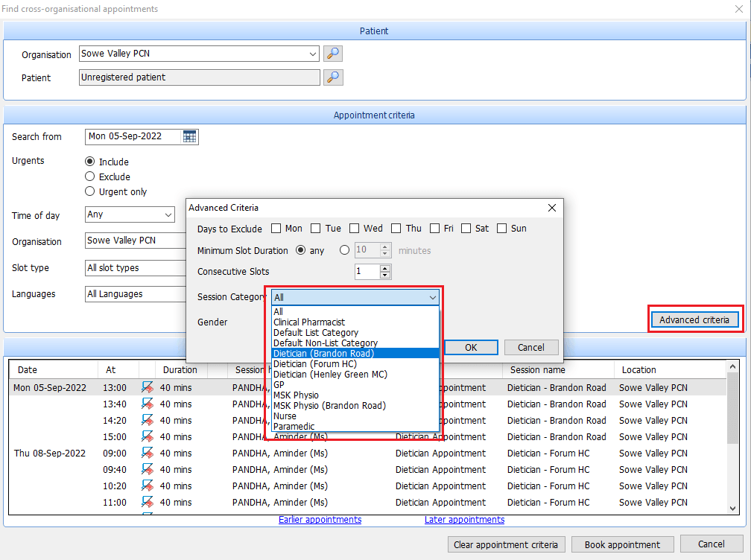Choose GP session category
This screenshot has height=560, width=751.
[x=355, y=385]
